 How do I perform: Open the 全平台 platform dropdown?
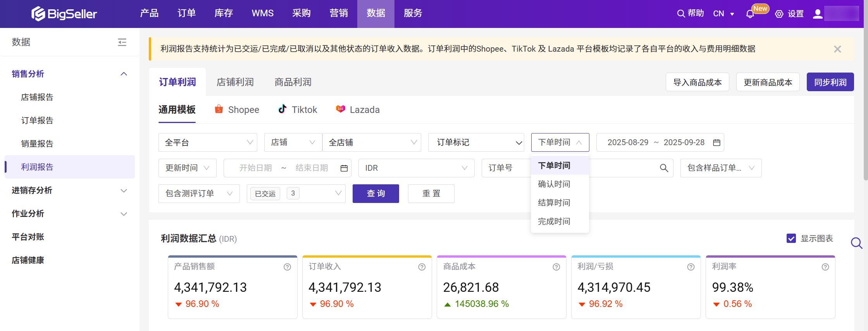click(208, 142)
